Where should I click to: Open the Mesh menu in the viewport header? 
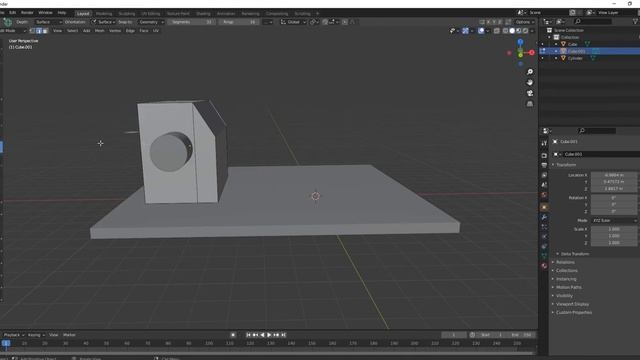point(100,31)
